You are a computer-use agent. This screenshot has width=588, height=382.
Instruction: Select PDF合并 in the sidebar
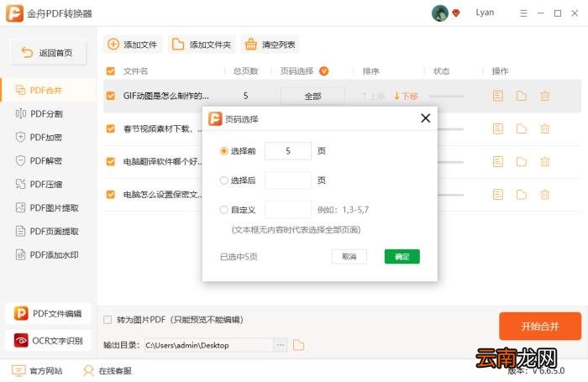coord(49,91)
